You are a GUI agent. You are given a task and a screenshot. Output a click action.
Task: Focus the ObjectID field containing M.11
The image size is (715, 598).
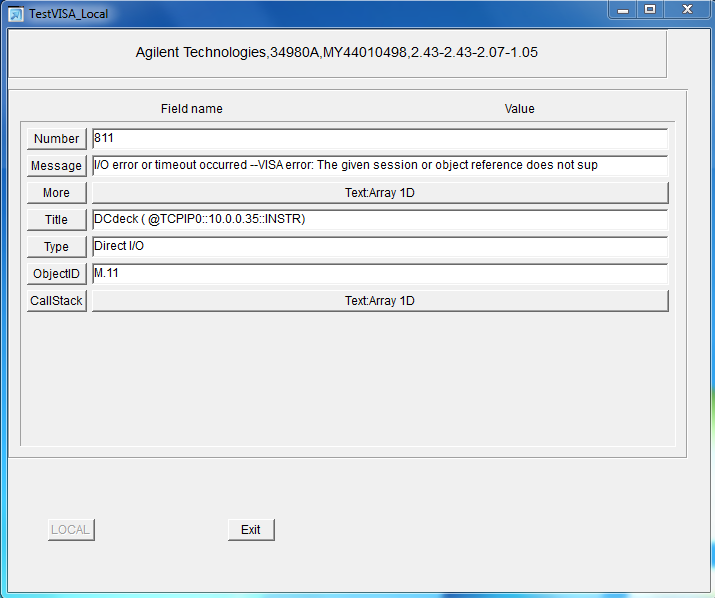pos(379,274)
